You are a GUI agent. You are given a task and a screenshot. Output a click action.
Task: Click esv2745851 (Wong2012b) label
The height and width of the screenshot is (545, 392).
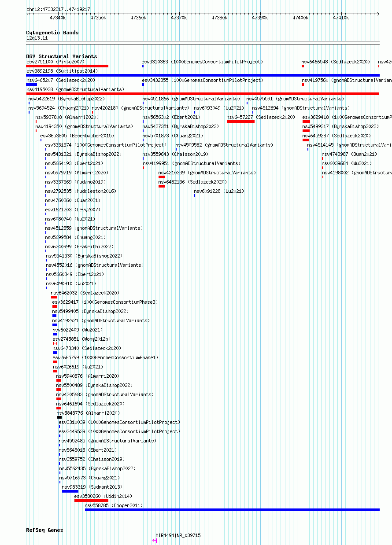tap(82, 339)
